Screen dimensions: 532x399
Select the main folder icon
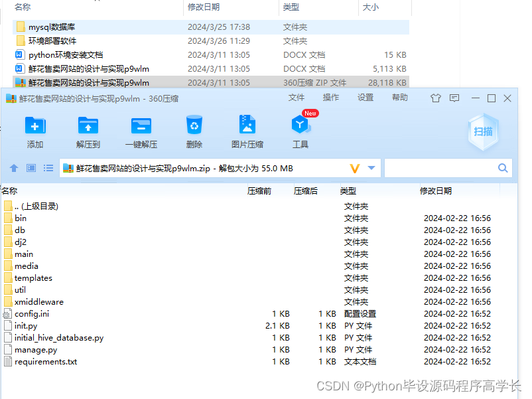(9, 254)
